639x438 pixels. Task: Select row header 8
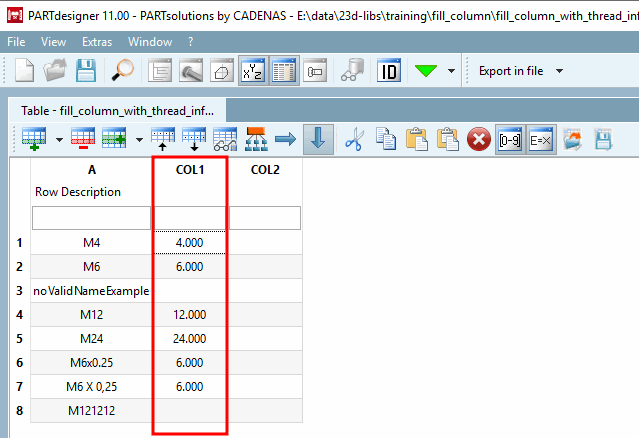(20, 411)
